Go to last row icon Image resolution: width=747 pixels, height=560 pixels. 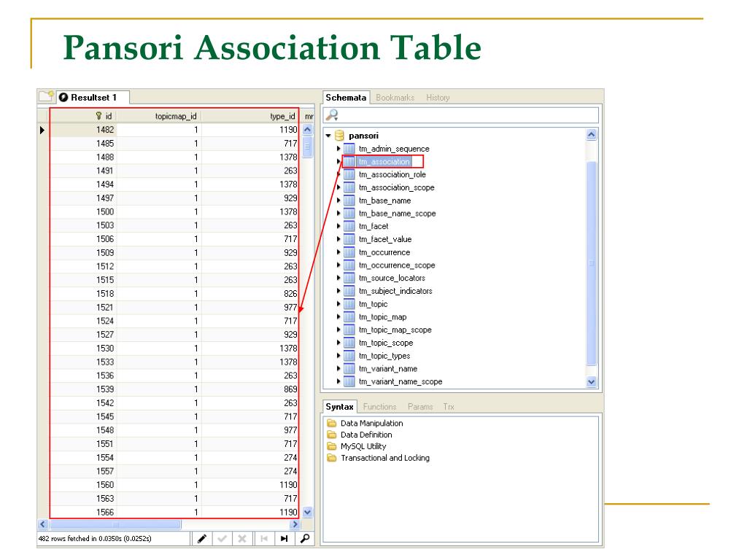[x=284, y=539]
